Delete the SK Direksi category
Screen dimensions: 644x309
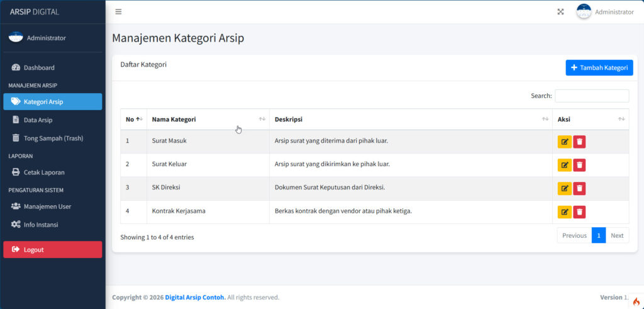[x=579, y=189]
